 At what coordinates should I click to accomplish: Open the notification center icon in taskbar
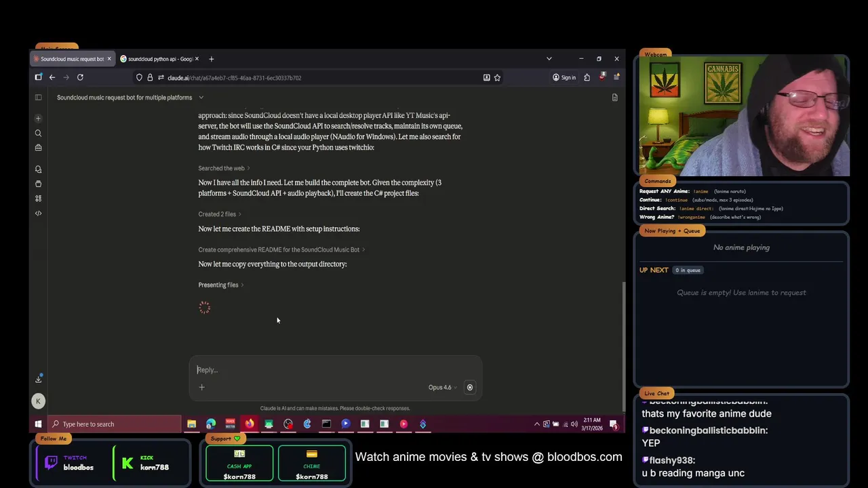(x=614, y=424)
